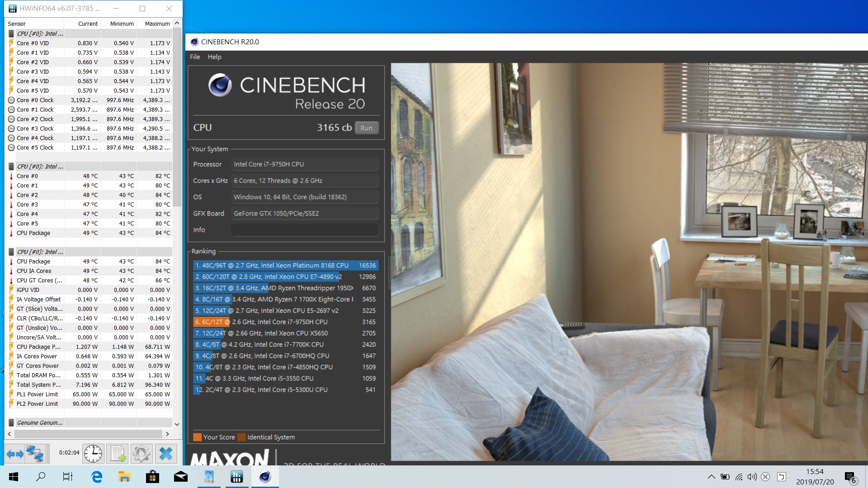Open Task View from taskbar
The width and height of the screenshot is (868, 488).
(68, 477)
